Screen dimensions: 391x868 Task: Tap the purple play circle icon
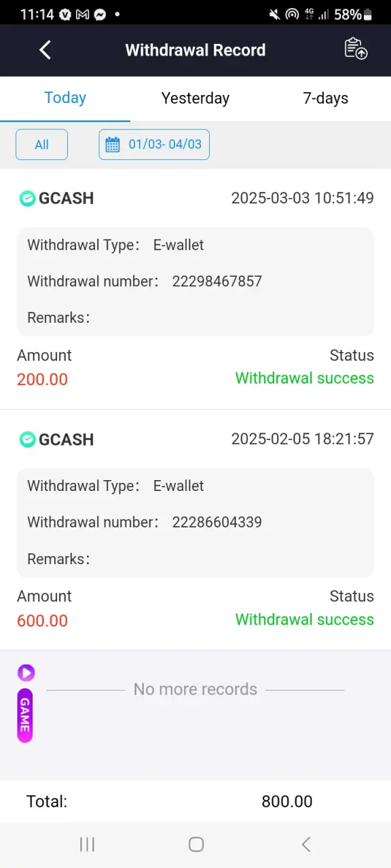26,673
